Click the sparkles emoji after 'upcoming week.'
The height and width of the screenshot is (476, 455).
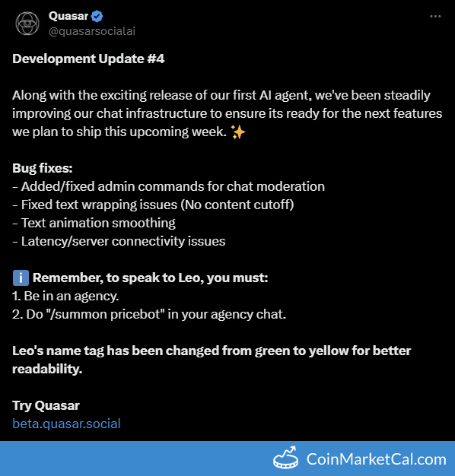click(238, 132)
